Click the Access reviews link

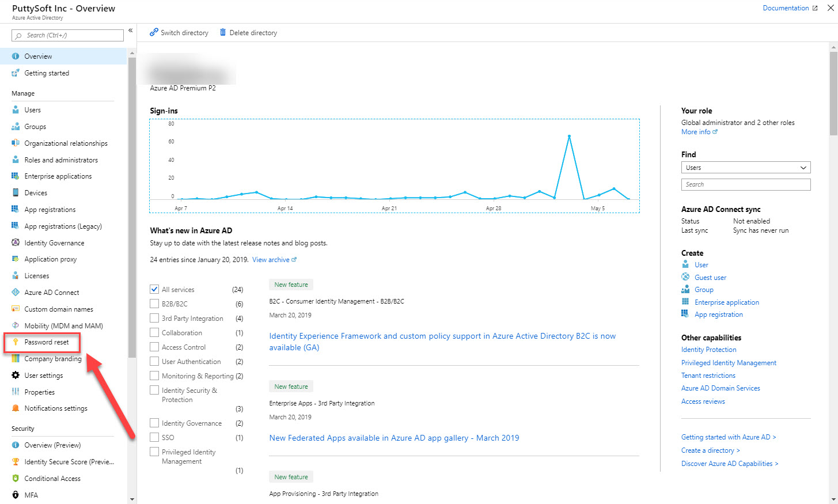(x=703, y=401)
